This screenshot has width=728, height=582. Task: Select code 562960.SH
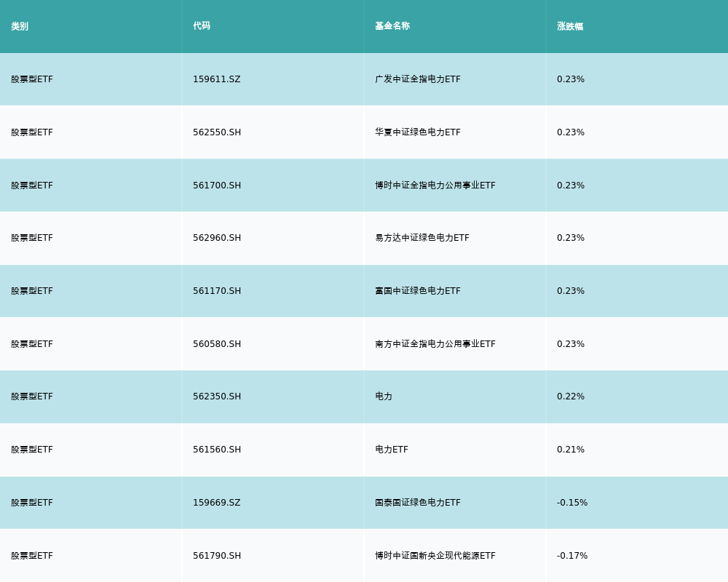click(217, 238)
